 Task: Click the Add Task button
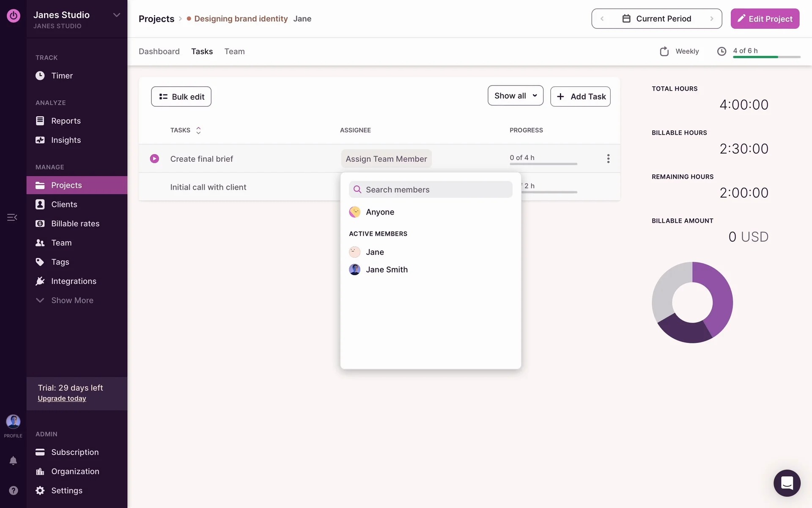[x=580, y=97]
